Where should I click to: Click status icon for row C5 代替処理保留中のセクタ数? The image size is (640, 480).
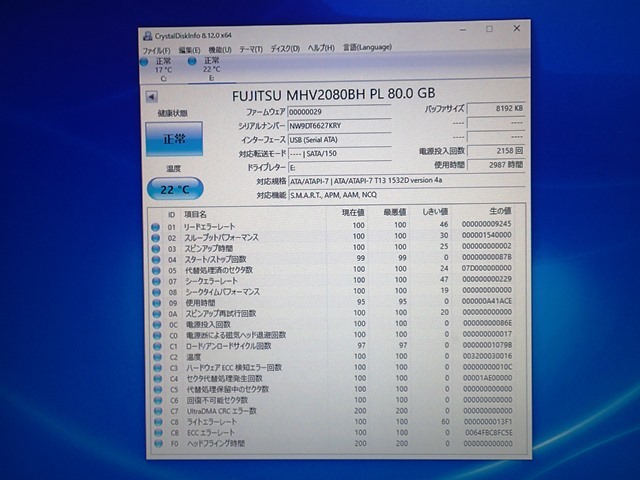pos(158,390)
